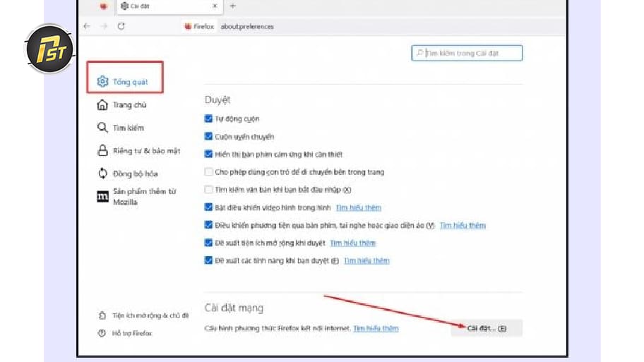Toggle Điều khiển phương tiện qua bàn phím

click(208, 225)
